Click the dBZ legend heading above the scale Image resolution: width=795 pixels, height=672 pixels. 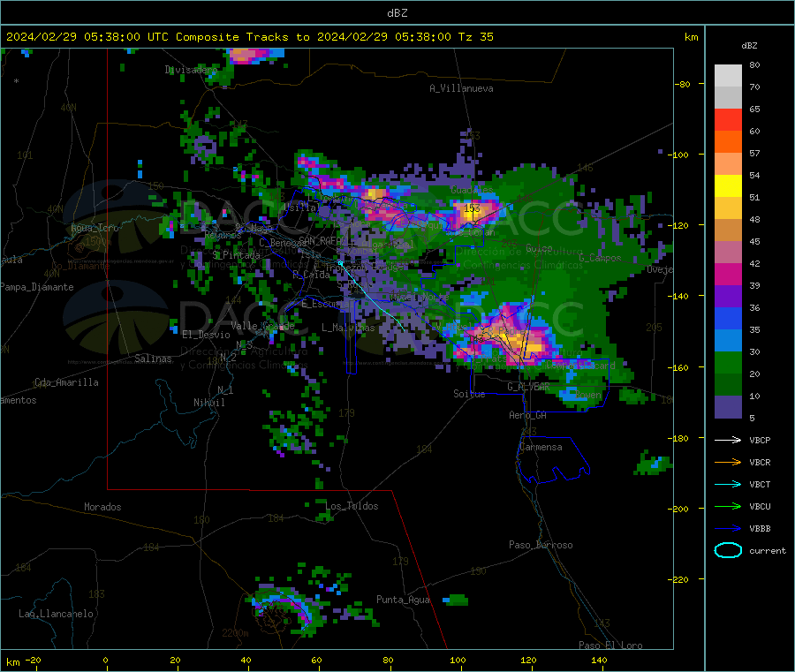coord(749,46)
